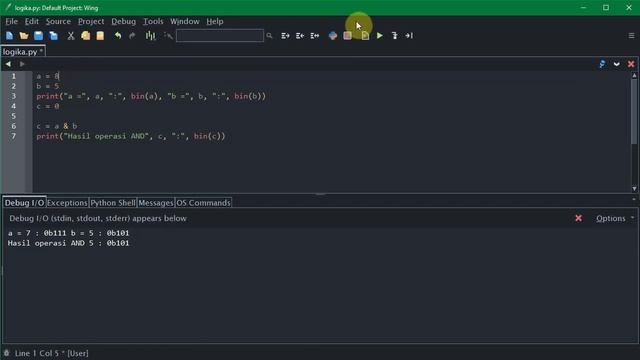Click the 'Hasil operasi AND' print statement
This screenshot has height=360, width=640.
(x=131, y=136)
